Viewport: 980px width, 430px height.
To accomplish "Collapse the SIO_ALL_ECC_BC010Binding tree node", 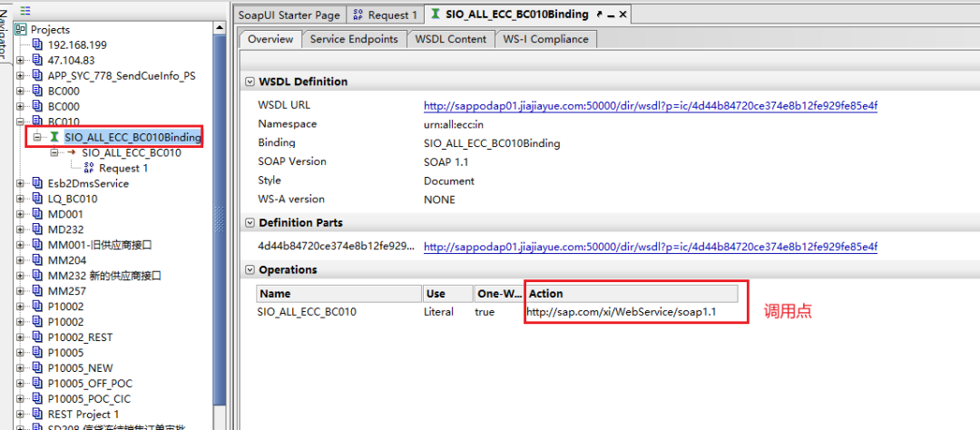I will tap(37, 137).
